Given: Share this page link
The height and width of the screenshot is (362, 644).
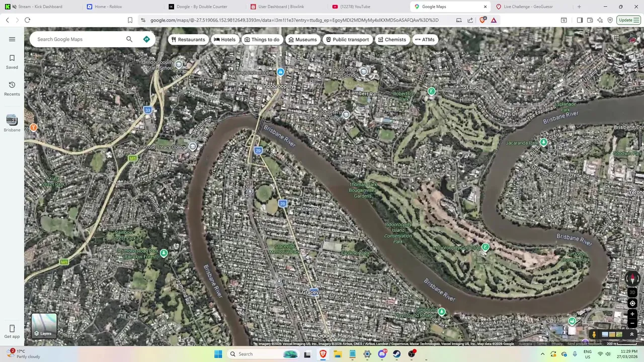Looking at the screenshot, I should point(470,20).
